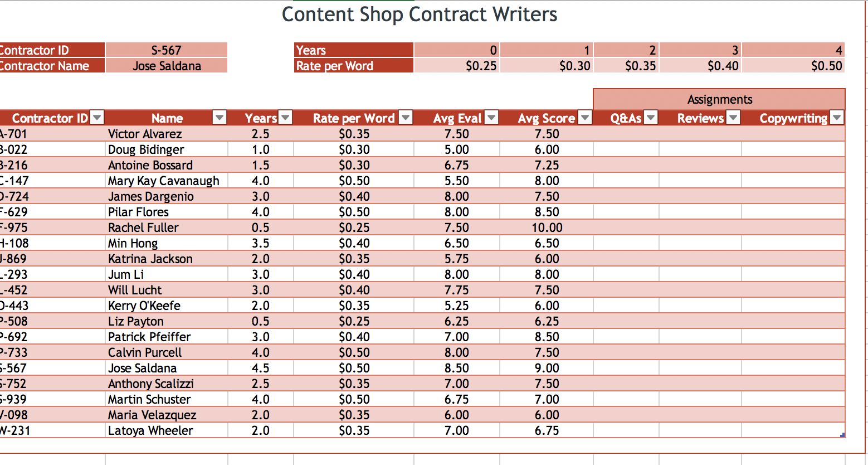Click the Contractor Name value Jose Saldana
This screenshot has width=868, height=465.
tap(167, 65)
